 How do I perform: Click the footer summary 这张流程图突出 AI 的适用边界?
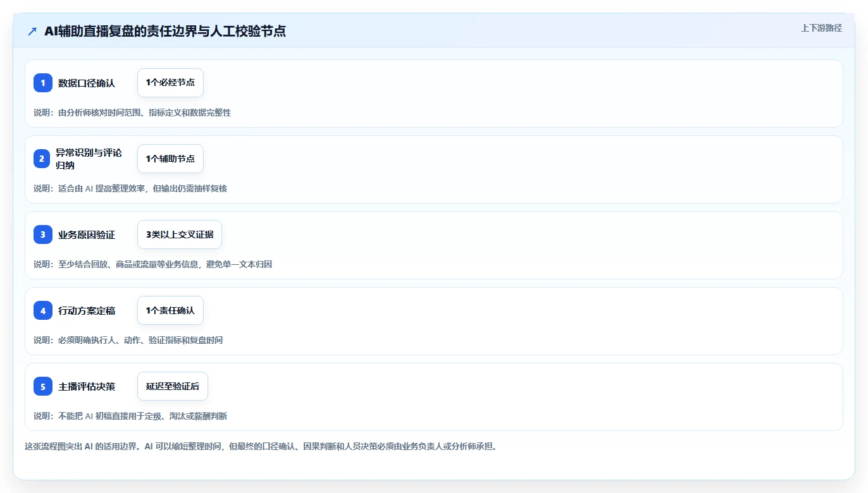click(261, 446)
